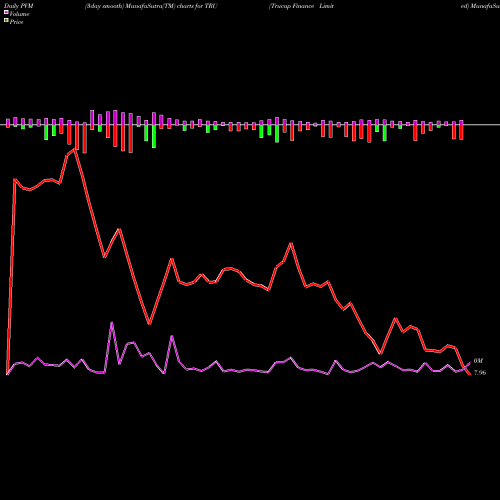The image size is (500, 500).
Task: Click the '0M' volume value label
Action: [478, 361]
